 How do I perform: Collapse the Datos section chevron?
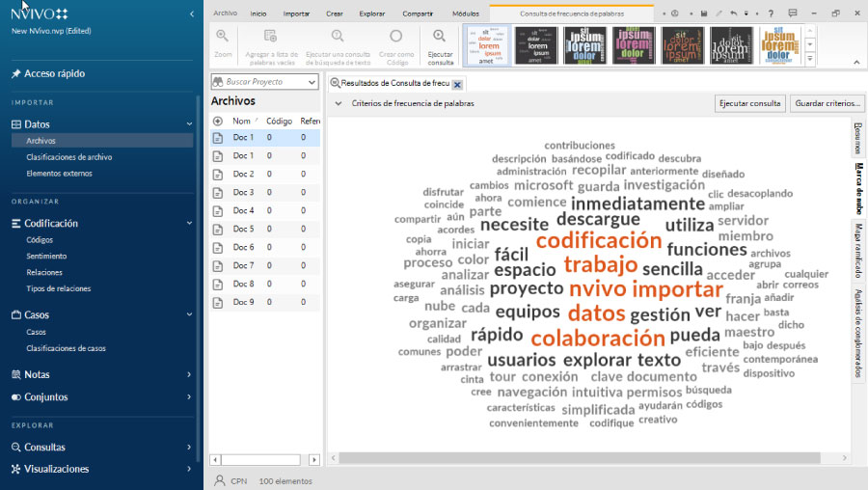click(x=189, y=124)
